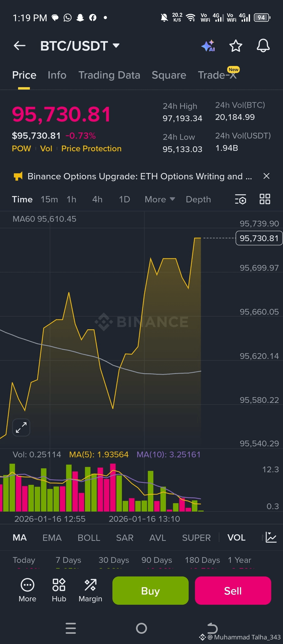
Task: Select the 180 Days performance period
Action: 202,560
